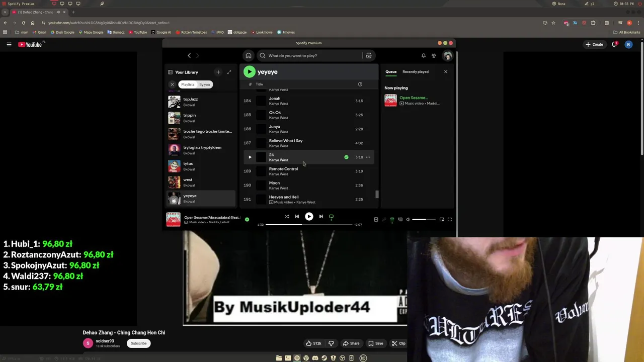Sort by duration clock column header

[x=360, y=84]
